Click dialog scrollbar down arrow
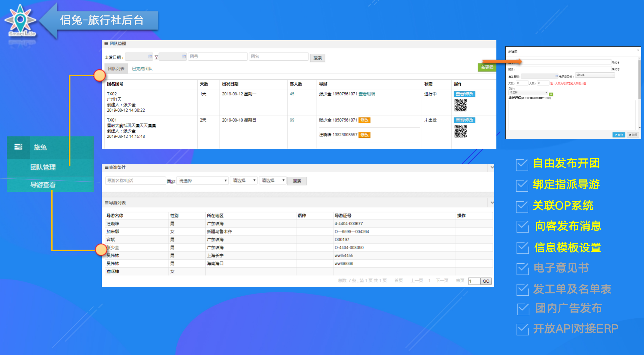The width and height of the screenshot is (644, 355). point(639,127)
